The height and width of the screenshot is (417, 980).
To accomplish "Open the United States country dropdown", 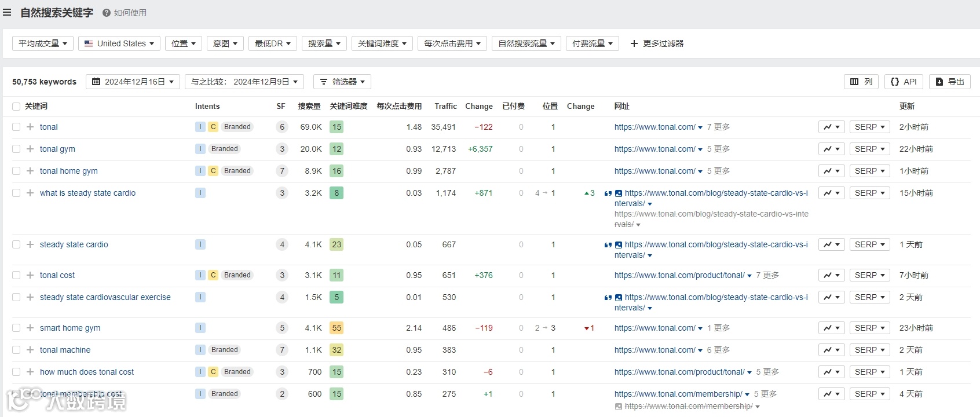I will (x=119, y=43).
